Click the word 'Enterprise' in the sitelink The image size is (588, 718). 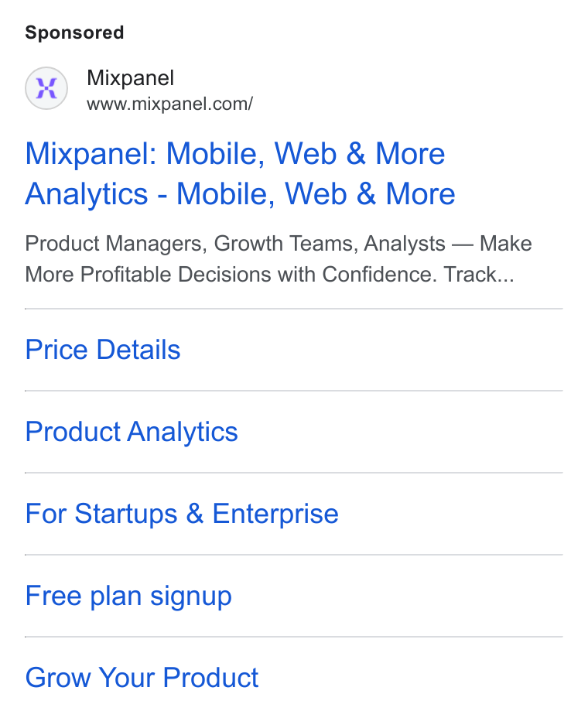pos(275,514)
